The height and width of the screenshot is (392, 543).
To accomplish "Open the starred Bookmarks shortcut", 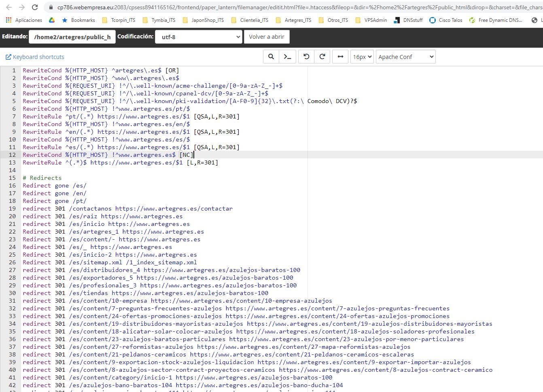I will [x=78, y=20].
